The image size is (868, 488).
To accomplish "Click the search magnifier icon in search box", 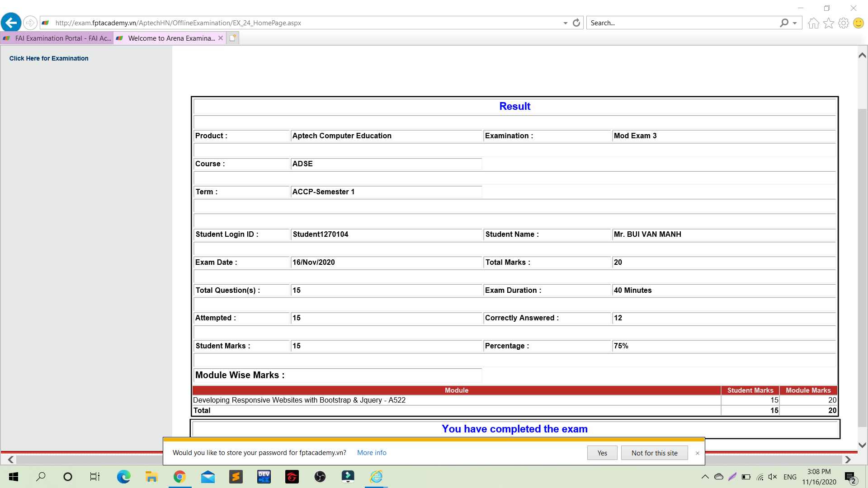I will pyautogui.click(x=784, y=23).
